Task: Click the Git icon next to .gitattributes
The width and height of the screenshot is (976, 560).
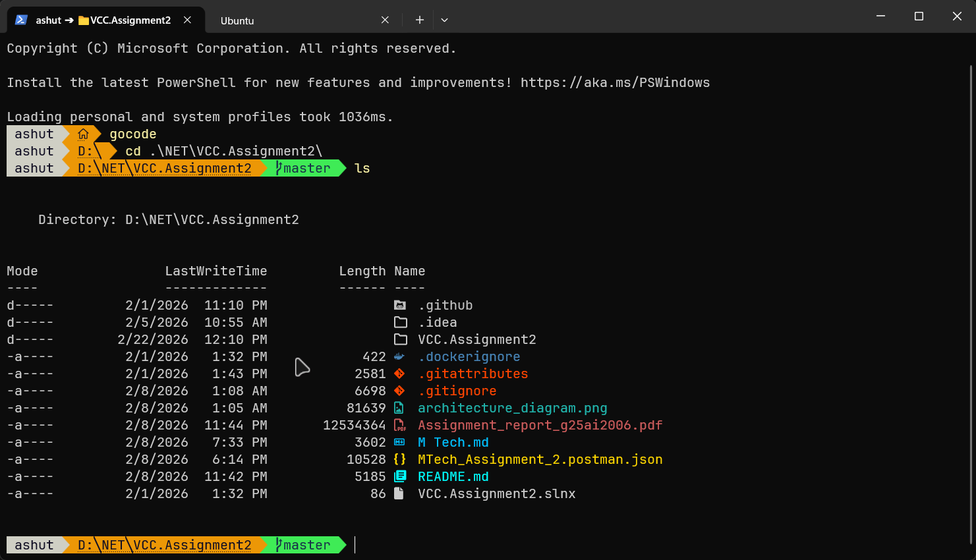Action: pos(401,374)
